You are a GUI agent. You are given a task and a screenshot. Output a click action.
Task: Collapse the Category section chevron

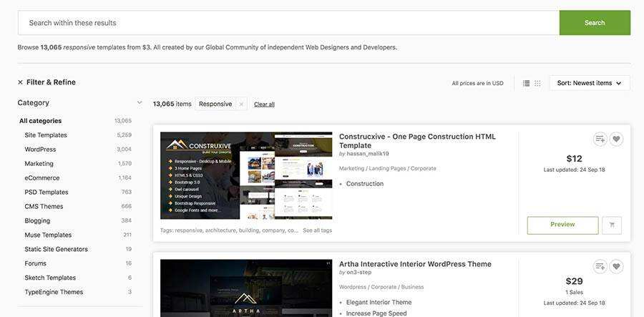click(x=140, y=102)
